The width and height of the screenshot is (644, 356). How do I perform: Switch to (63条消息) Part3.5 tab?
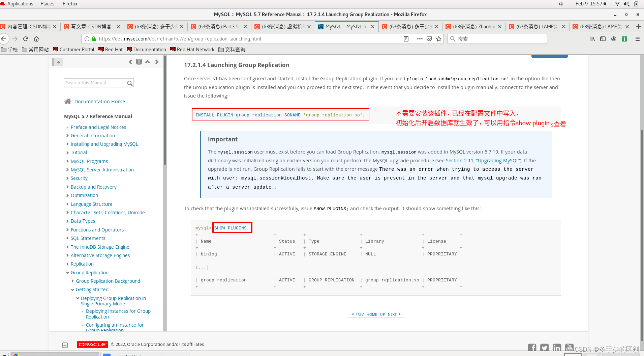(x=219, y=27)
